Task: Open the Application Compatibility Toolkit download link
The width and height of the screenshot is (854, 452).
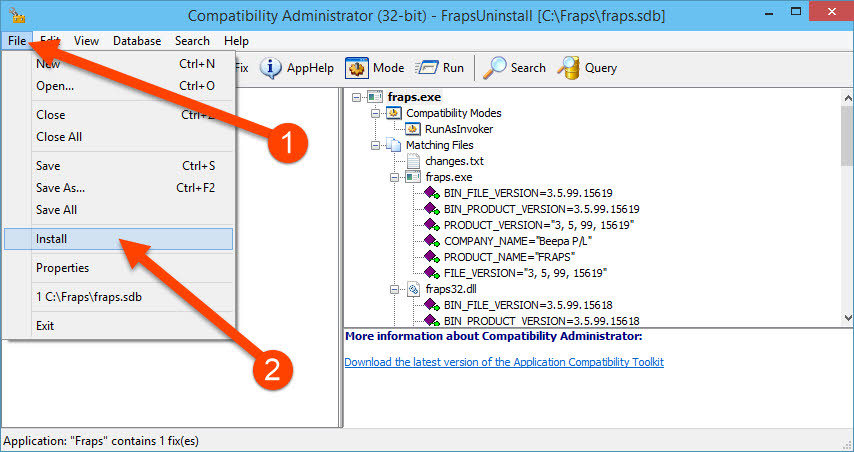Action: coord(503,362)
